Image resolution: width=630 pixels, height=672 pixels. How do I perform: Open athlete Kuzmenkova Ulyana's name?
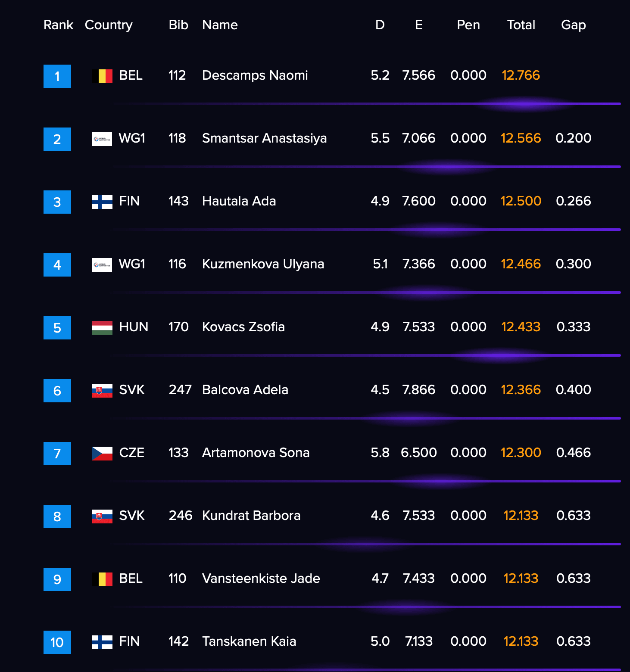click(x=263, y=264)
